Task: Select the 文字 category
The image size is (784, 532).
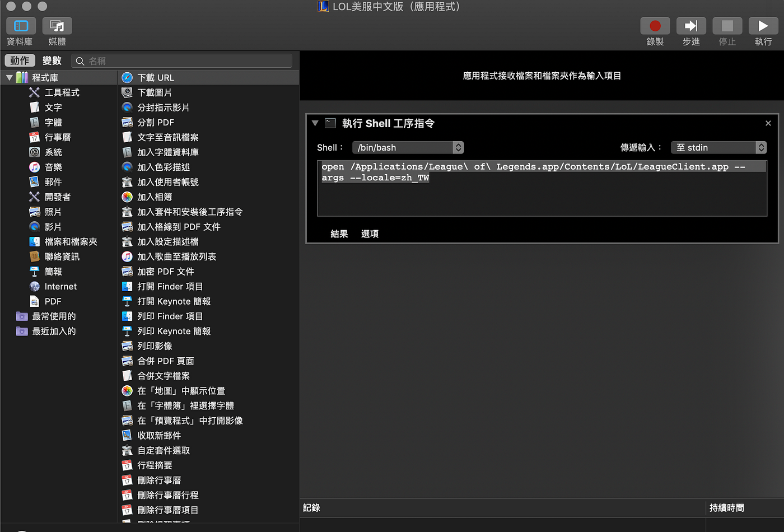Action: [53, 108]
